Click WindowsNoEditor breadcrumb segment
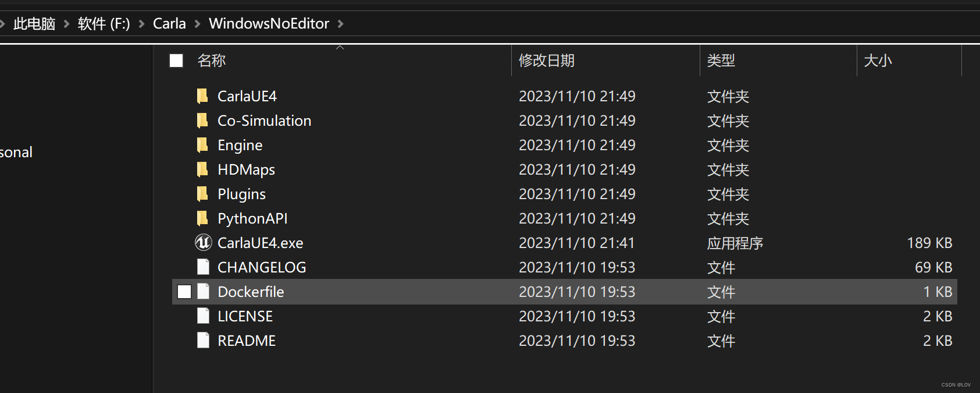This screenshot has height=393, width=980. click(x=269, y=24)
